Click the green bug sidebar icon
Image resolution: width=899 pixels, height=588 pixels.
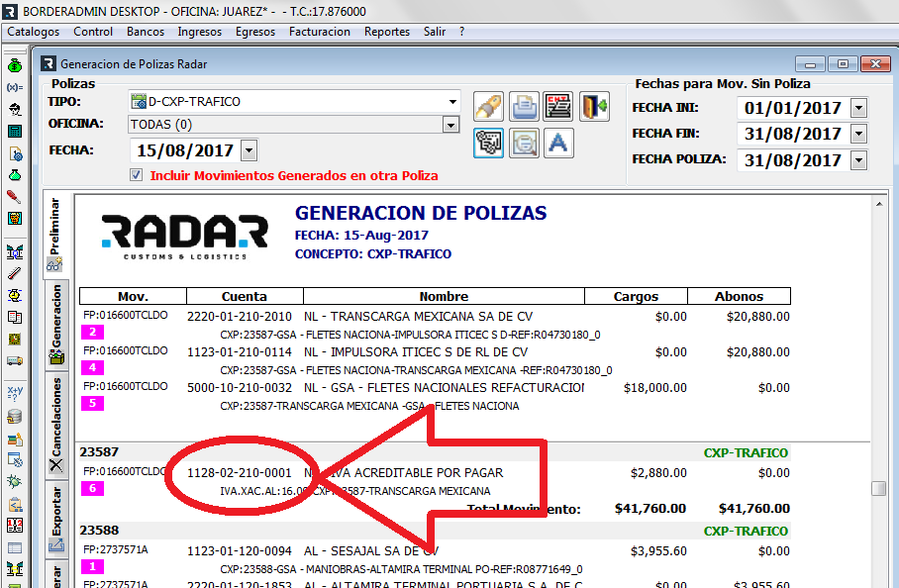point(14,481)
